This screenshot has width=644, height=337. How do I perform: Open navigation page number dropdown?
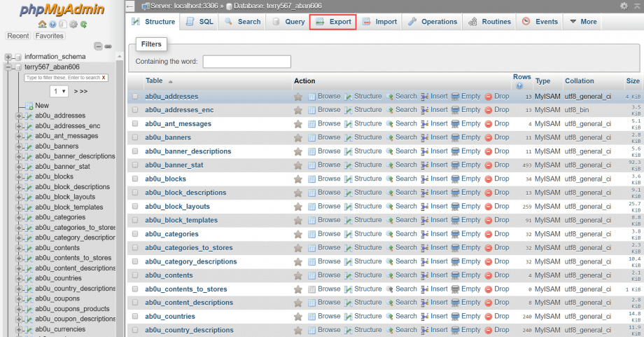(x=59, y=91)
